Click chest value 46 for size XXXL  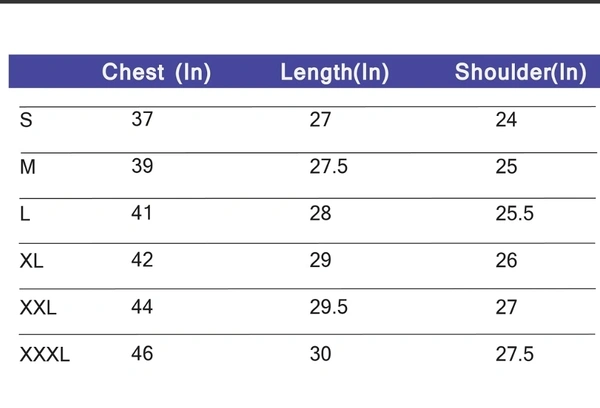coord(142,354)
